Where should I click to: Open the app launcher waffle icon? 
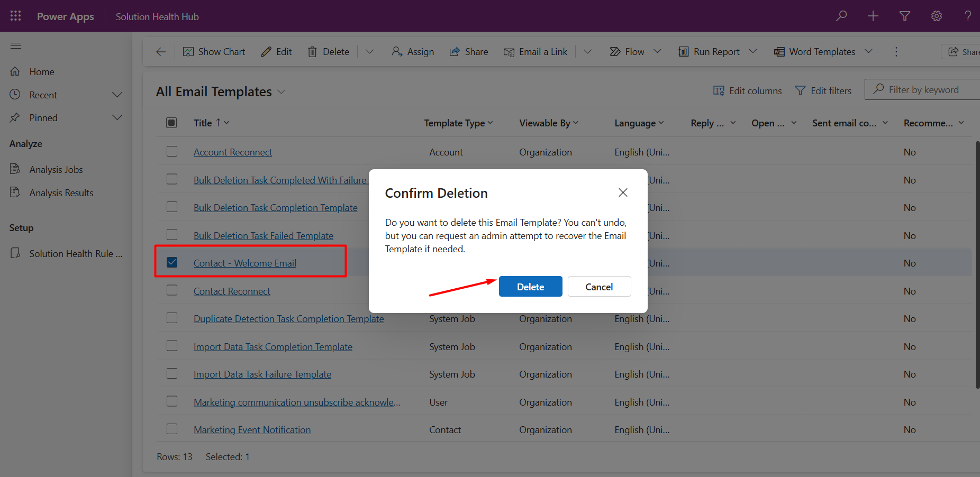click(x=16, y=16)
